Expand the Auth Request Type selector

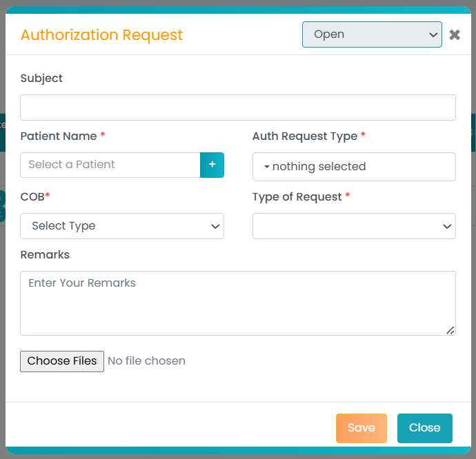coord(354,167)
